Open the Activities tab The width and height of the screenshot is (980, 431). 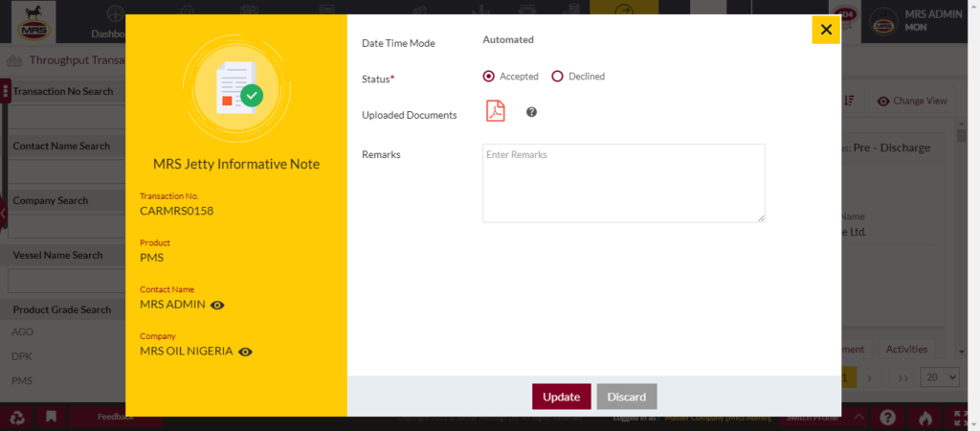(906, 349)
